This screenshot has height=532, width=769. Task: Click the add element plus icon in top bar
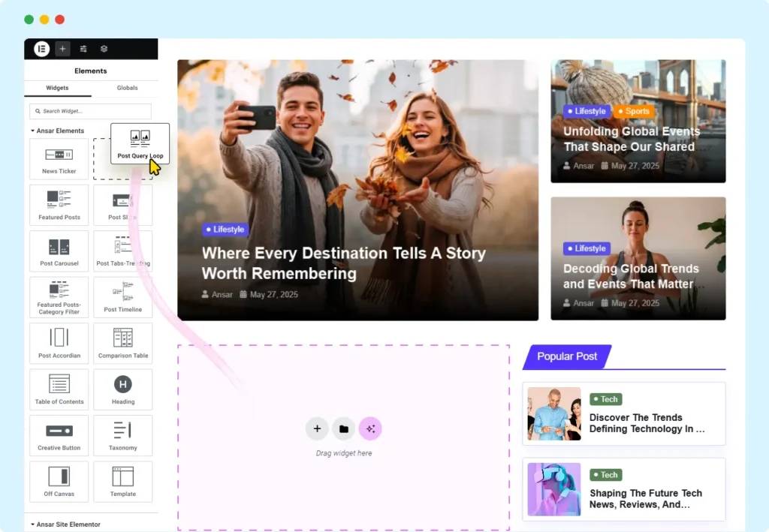[62, 49]
